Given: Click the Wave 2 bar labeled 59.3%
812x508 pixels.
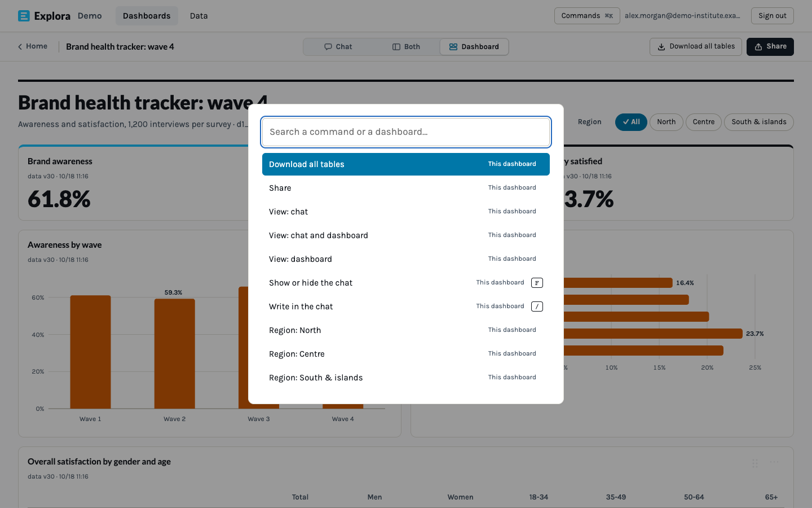Looking at the screenshot, I should [x=174, y=353].
